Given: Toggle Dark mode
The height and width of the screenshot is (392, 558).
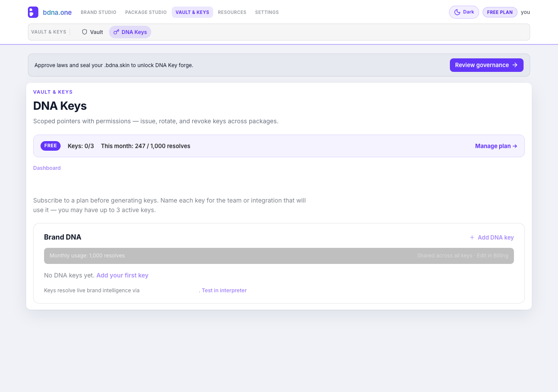Looking at the screenshot, I should coord(464,12).
